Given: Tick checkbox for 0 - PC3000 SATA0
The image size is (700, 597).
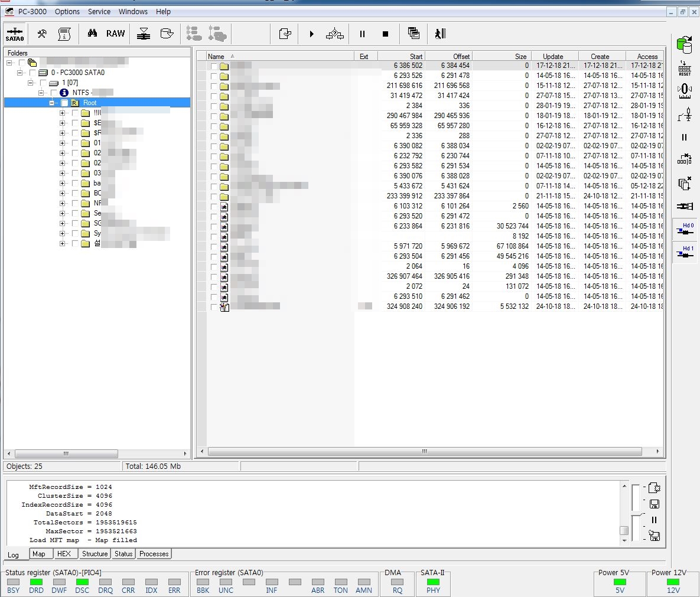Looking at the screenshot, I should pyautogui.click(x=32, y=73).
